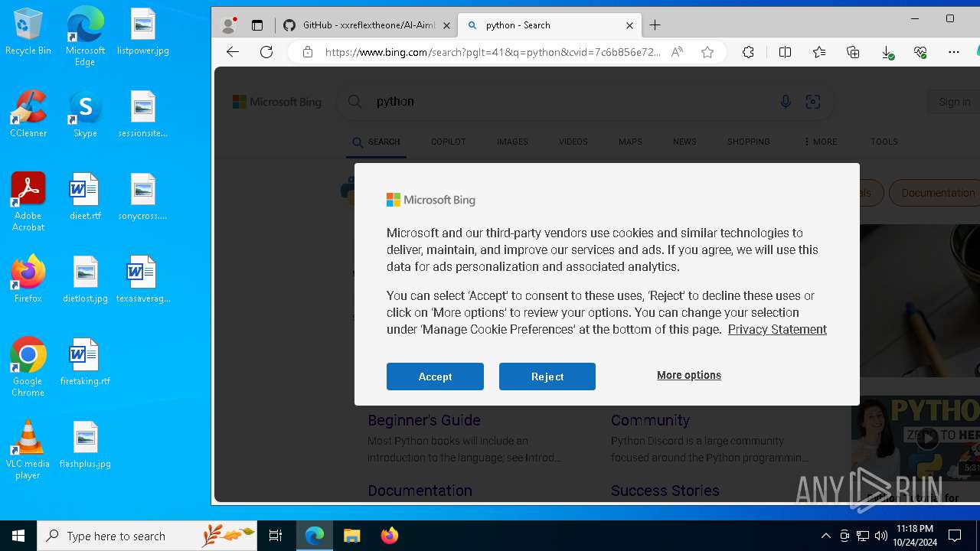Open the Windows Start menu

pyautogui.click(x=18, y=536)
